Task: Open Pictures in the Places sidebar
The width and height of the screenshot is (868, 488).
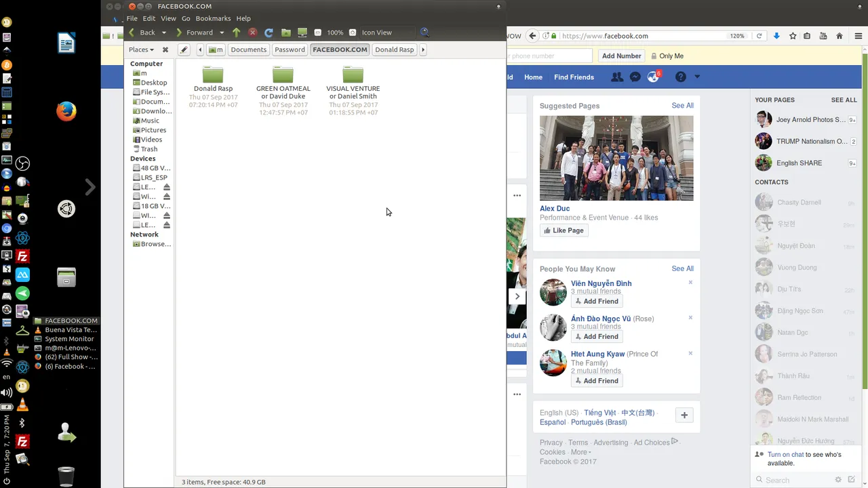Action: click(150, 130)
